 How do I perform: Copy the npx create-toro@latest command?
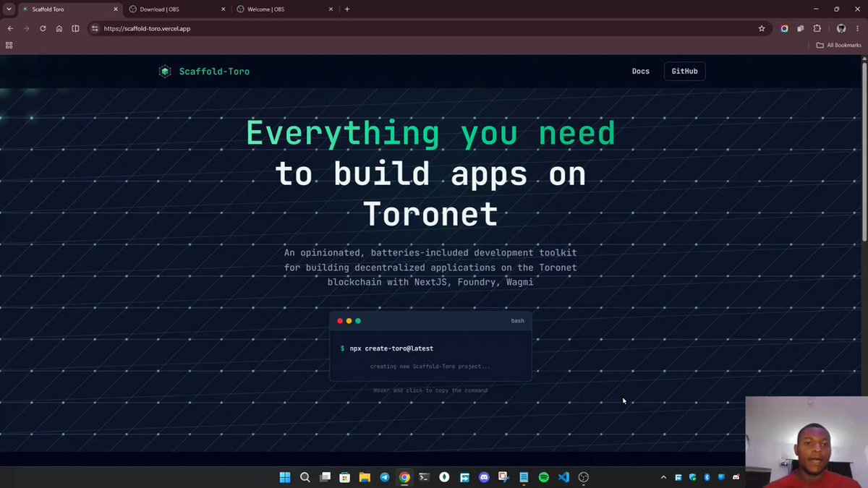click(x=391, y=348)
